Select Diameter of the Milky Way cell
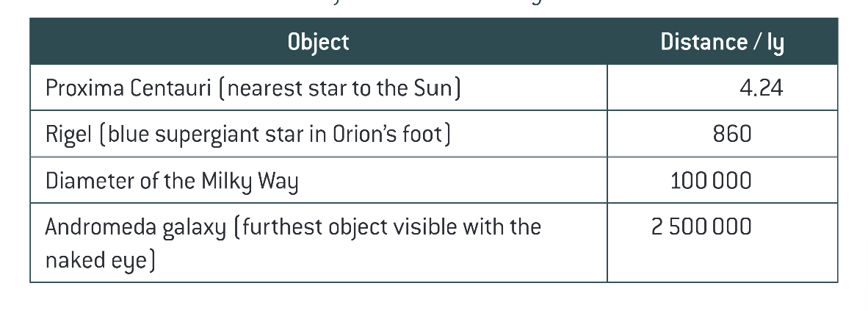The height and width of the screenshot is (311, 868). tap(318, 181)
